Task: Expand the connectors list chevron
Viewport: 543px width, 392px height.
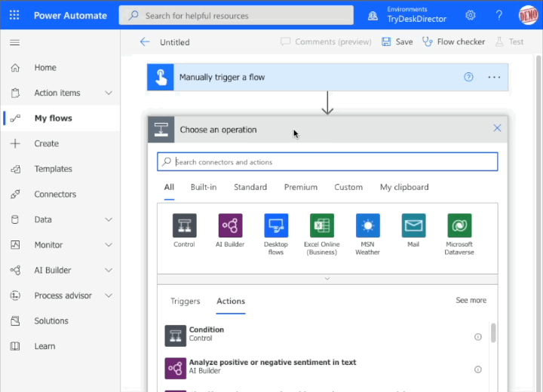Action: tap(327, 279)
